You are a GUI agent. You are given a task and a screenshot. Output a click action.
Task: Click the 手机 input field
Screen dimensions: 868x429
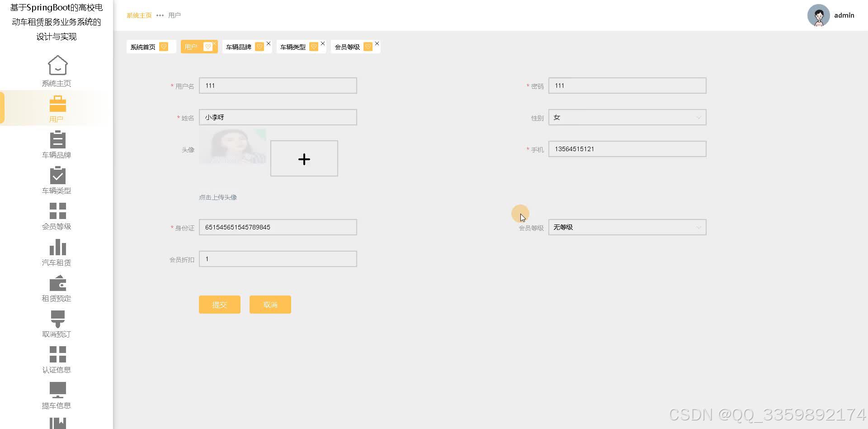pyautogui.click(x=627, y=149)
